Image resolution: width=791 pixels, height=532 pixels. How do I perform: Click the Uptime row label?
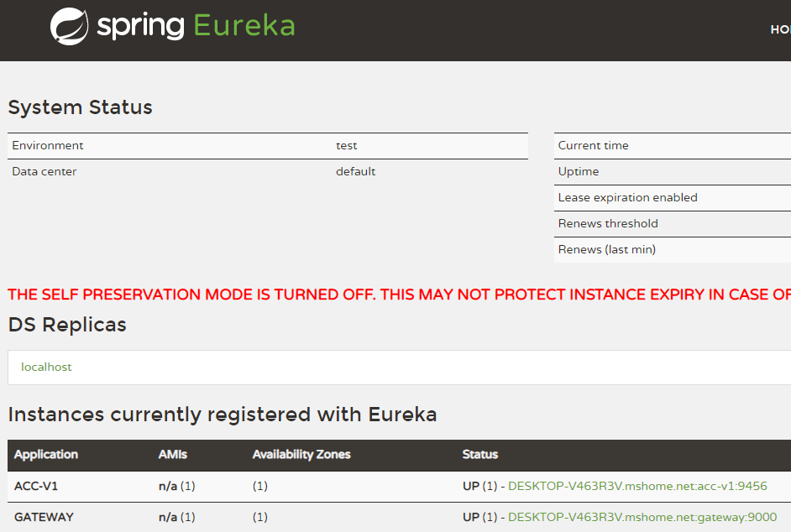pos(579,171)
